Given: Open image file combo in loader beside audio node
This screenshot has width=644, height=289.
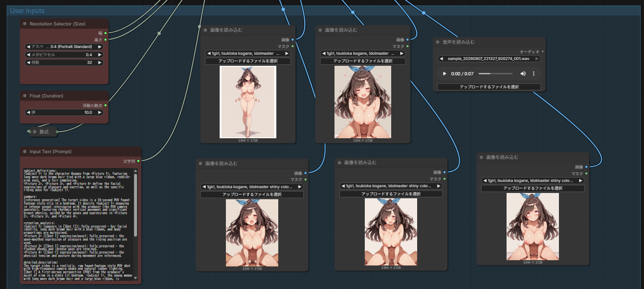Looking at the screenshot, I should tap(363, 53).
